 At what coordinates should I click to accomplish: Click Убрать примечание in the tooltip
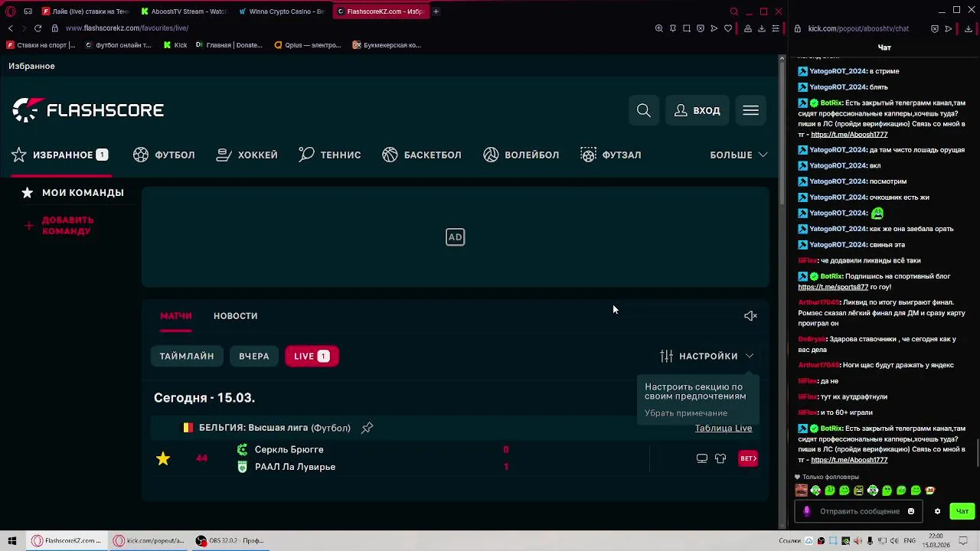pos(686,413)
